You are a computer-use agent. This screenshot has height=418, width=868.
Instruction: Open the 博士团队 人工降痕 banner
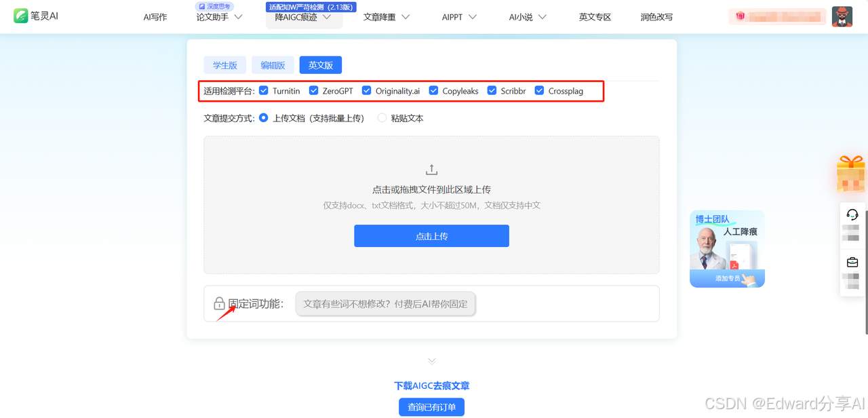pyautogui.click(x=727, y=248)
